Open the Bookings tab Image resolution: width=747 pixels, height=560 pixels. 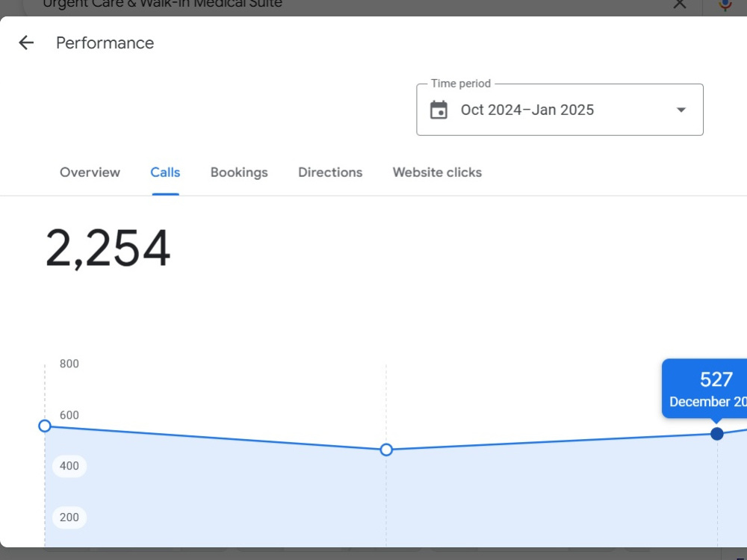[x=239, y=172]
